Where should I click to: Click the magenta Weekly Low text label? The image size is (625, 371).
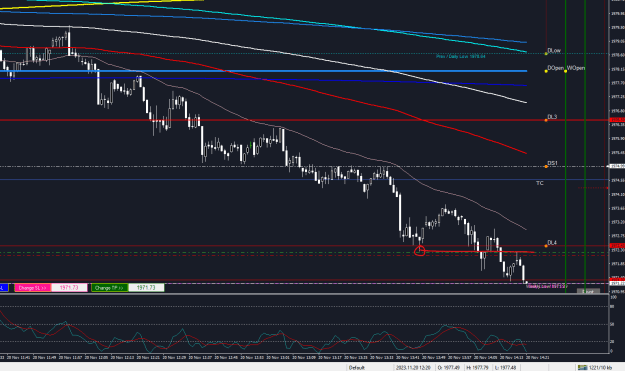click(x=547, y=287)
